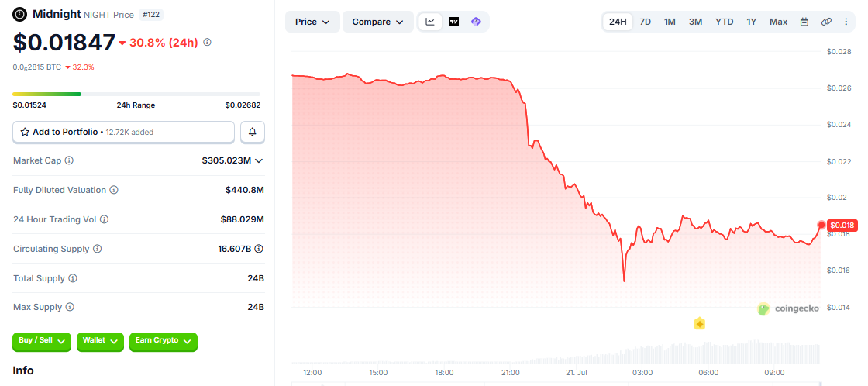Image resolution: width=868 pixels, height=386 pixels.
Task: Open the Wallet dropdown
Action: 100,341
